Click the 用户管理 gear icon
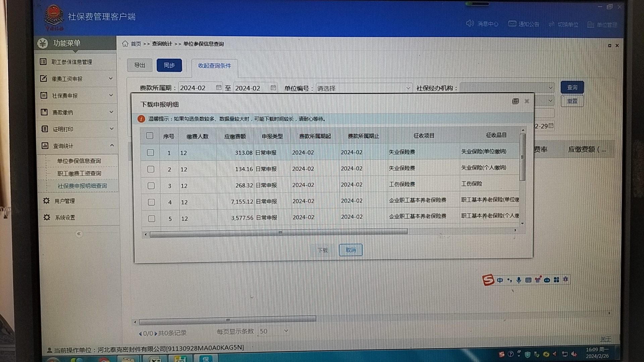This screenshot has height=362, width=644. click(x=46, y=200)
